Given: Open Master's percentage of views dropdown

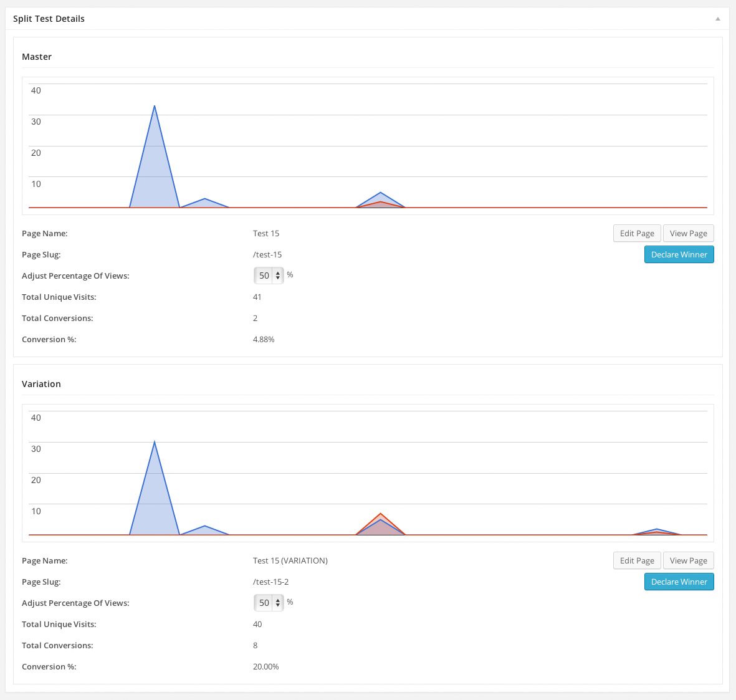Looking at the screenshot, I should point(269,276).
